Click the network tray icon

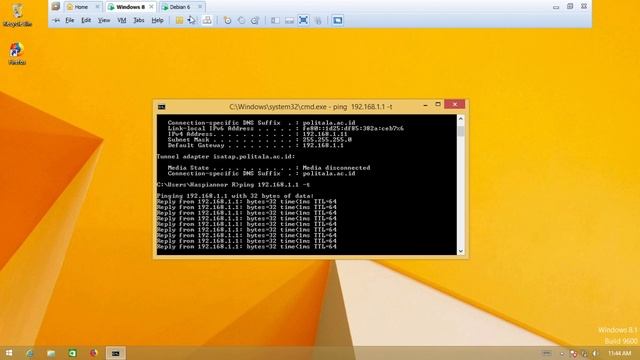[584, 353]
